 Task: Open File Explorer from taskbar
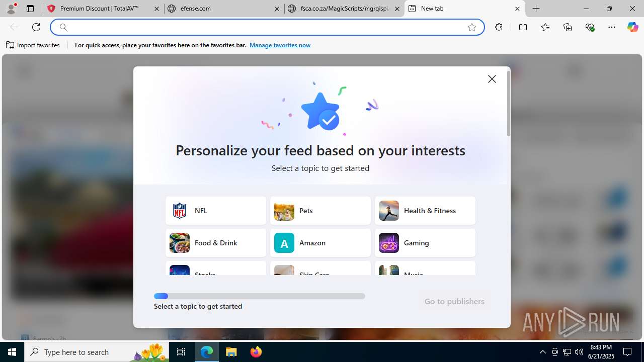231,352
